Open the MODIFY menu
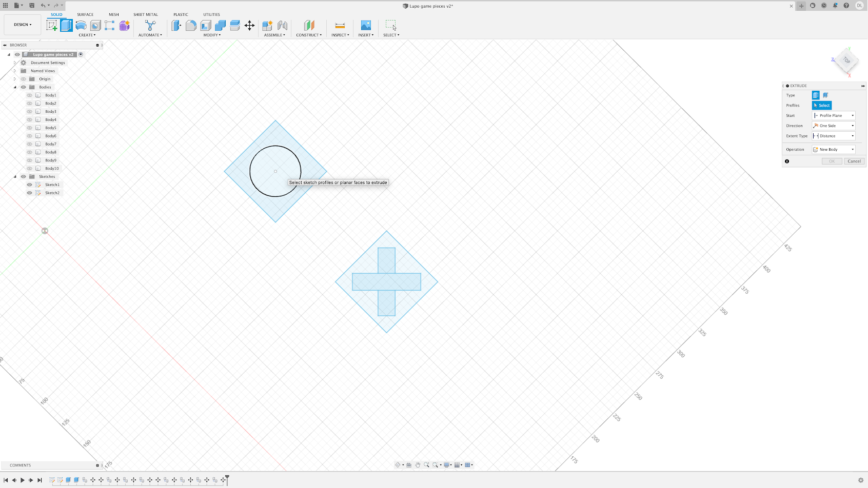 [x=212, y=35]
